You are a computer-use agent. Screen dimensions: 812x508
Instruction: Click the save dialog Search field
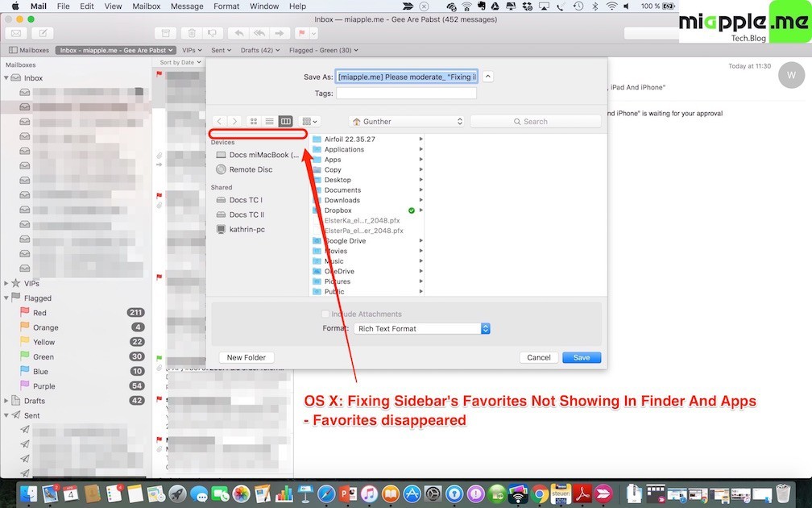(x=536, y=121)
